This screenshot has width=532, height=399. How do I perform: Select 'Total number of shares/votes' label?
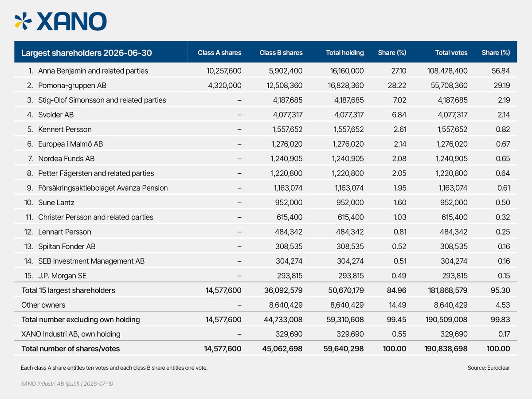tap(70, 349)
